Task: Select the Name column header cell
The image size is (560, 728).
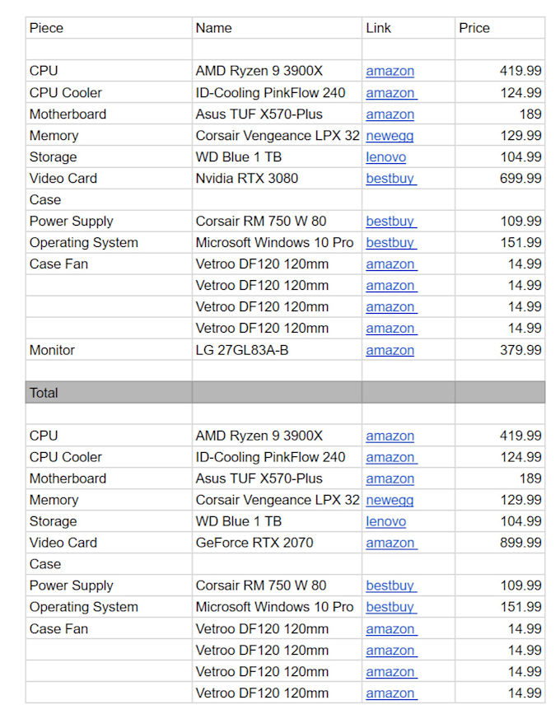Action: click(x=277, y=28)
